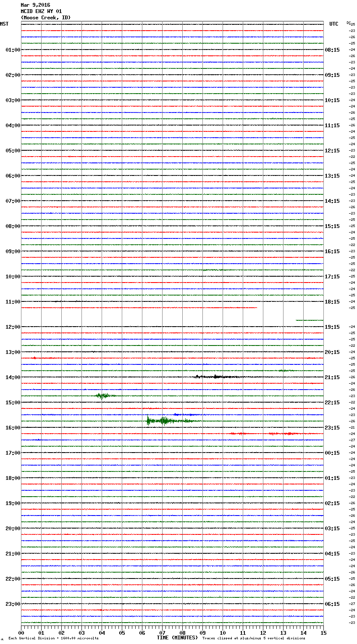This screenshot has width=357, height=644.
Task: Click the 'MST' time zone label
Action: tap(4, 24)
